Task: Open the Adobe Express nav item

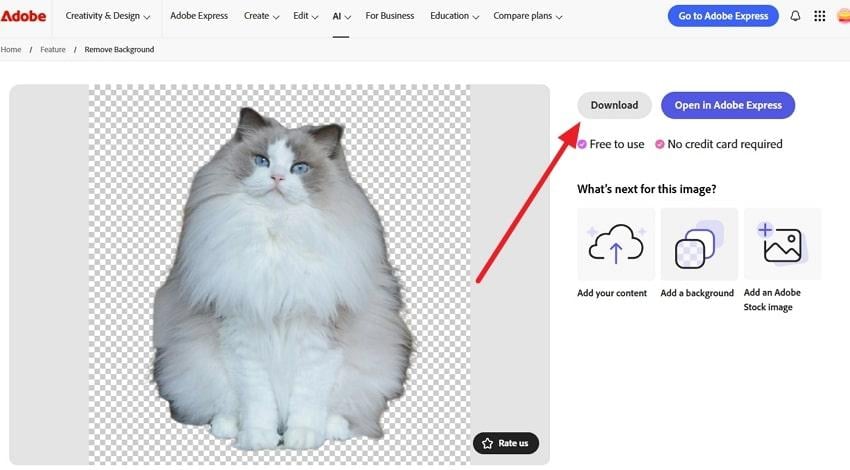Action: tap(199, 16)
